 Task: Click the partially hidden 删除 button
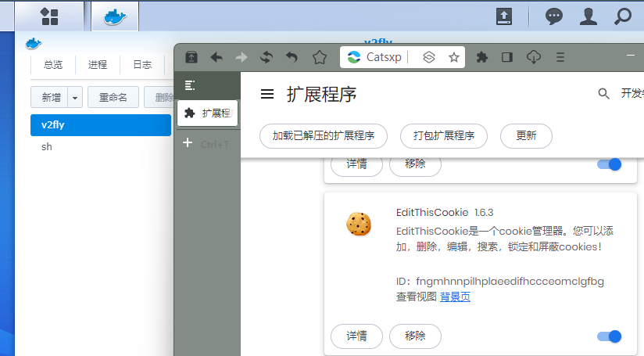click(x=159, y=98)
